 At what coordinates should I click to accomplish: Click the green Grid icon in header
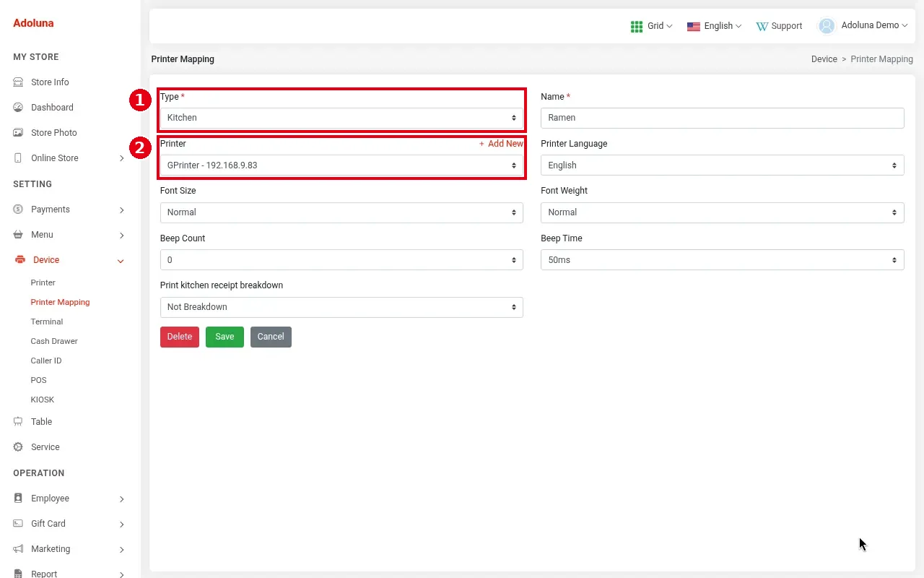coord(637,26)
